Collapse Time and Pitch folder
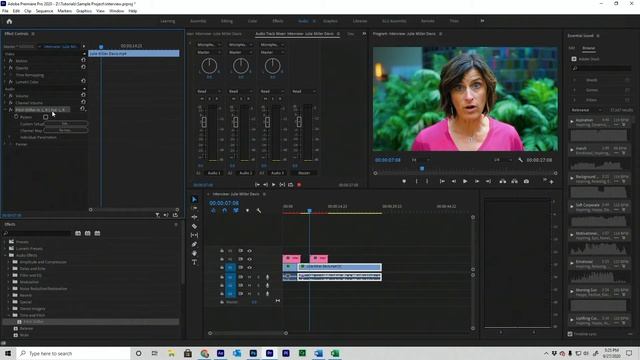Viewport: 640px width, 360px height. (9, 315)
